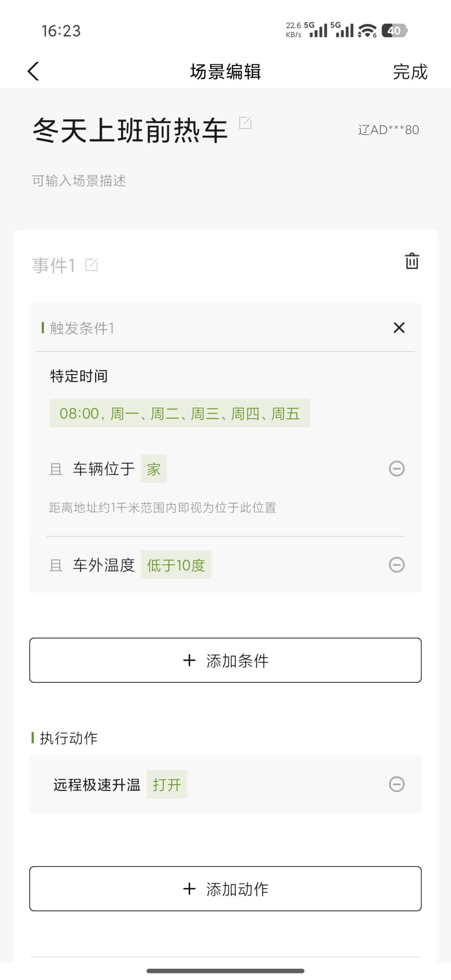Remove the 车辆位于 家 condition
The height and width of the screenshot is (980, 451).
point(396,469)
